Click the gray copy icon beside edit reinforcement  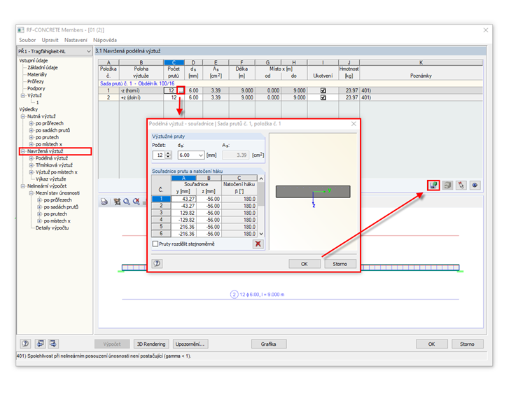pyautogui.click(x=447, y=185)
